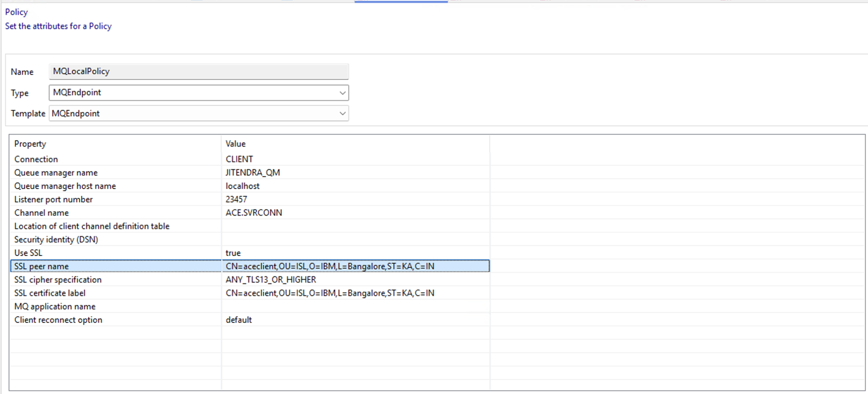Edit Queue manager host name localhost
Image resolution: width=868 pixels, height=394 pixels.
point(243,186)
